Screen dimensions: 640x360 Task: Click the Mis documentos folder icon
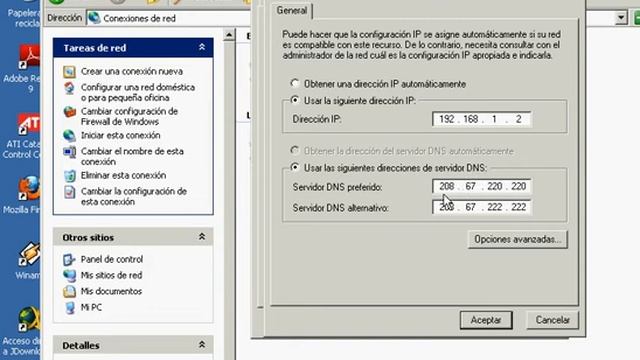coord(69,291)
